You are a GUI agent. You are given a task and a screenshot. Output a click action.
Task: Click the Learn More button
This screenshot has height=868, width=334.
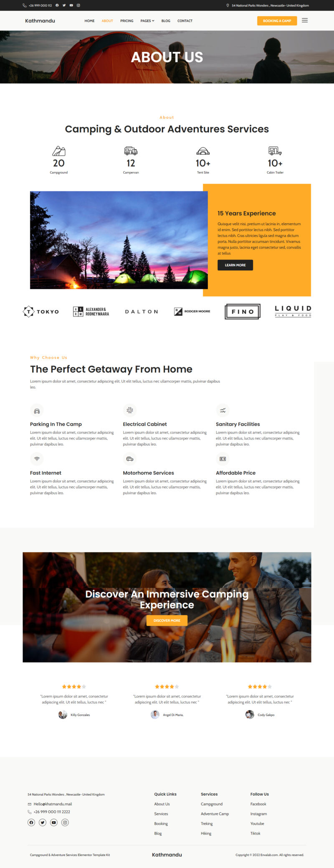[235, 265]
